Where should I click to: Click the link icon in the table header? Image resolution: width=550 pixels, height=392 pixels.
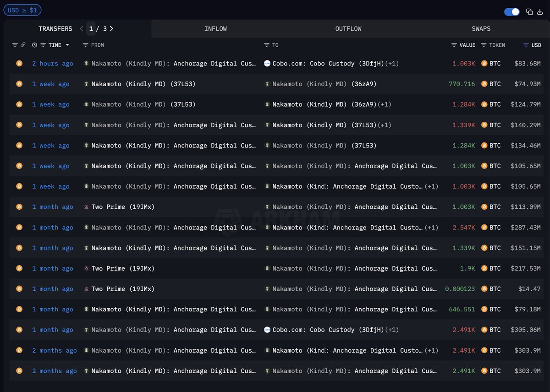(x=22, y=45)
